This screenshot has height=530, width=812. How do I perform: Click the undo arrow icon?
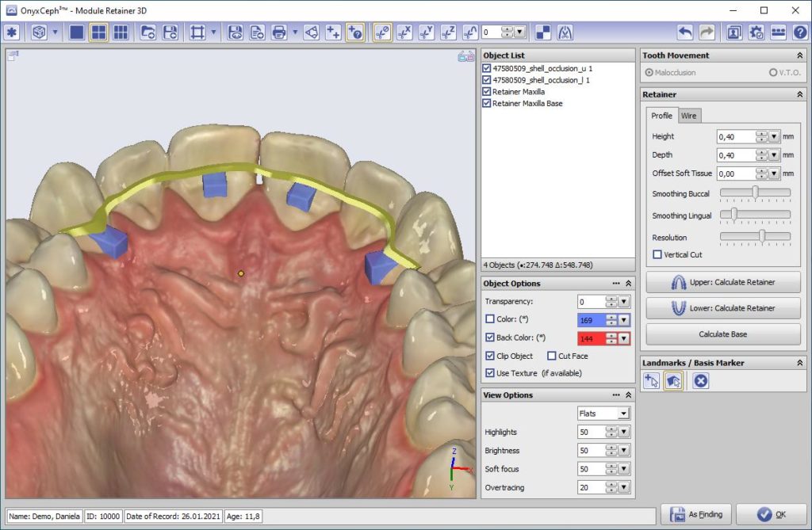click(x=685, y=32)
